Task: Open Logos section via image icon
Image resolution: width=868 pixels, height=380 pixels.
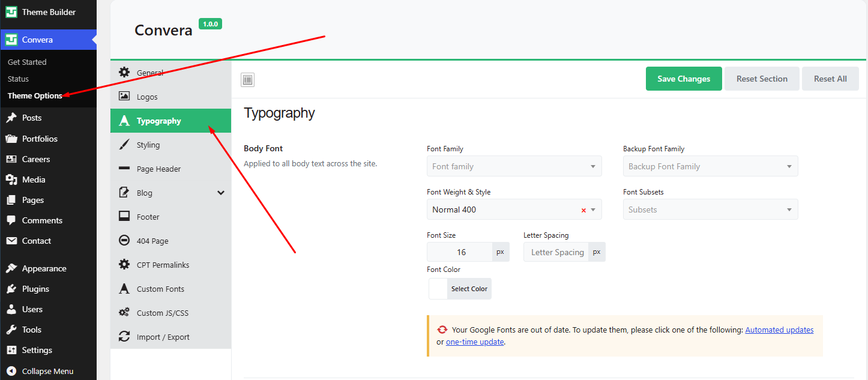Action: click(124, 96)
